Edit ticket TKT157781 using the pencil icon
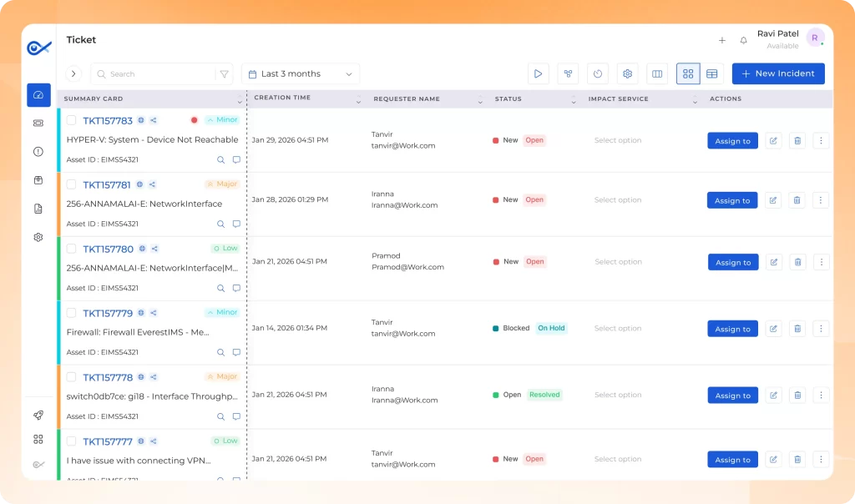Viewport: 855px width, 504px height. pyautogui.click(x=773, y=200)
